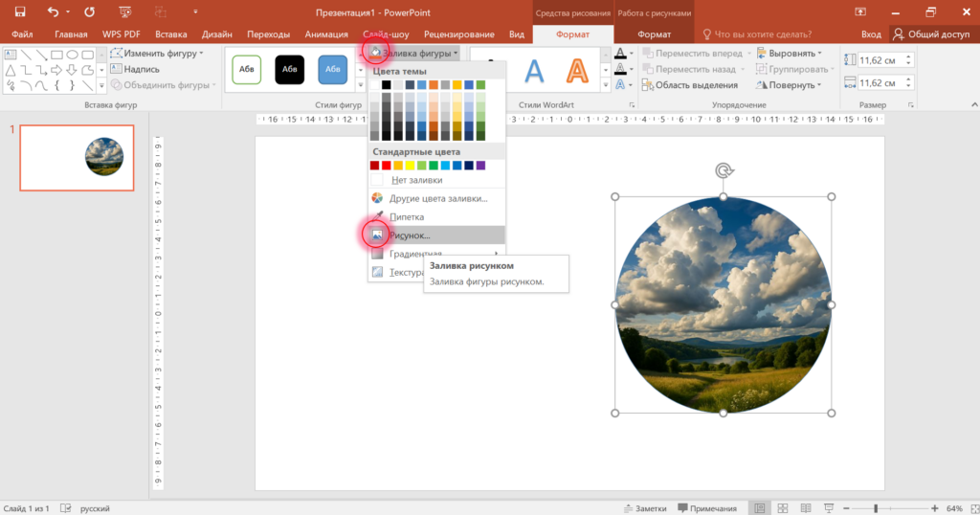Screen dimensions: 980x515
Task: Switch to Главная tab
Action: click(x=71, y=34)
